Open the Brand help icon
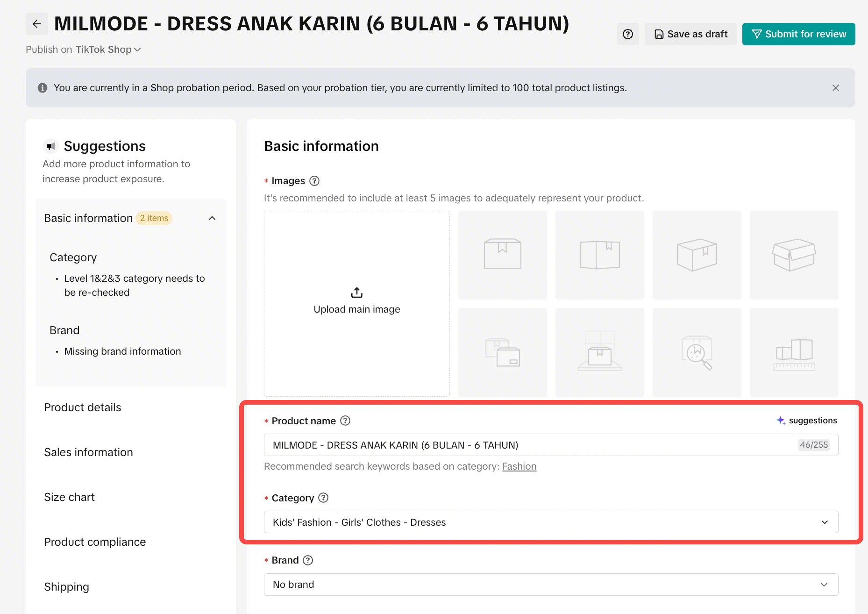Screen dimensions: 868x614 [308, 560]
